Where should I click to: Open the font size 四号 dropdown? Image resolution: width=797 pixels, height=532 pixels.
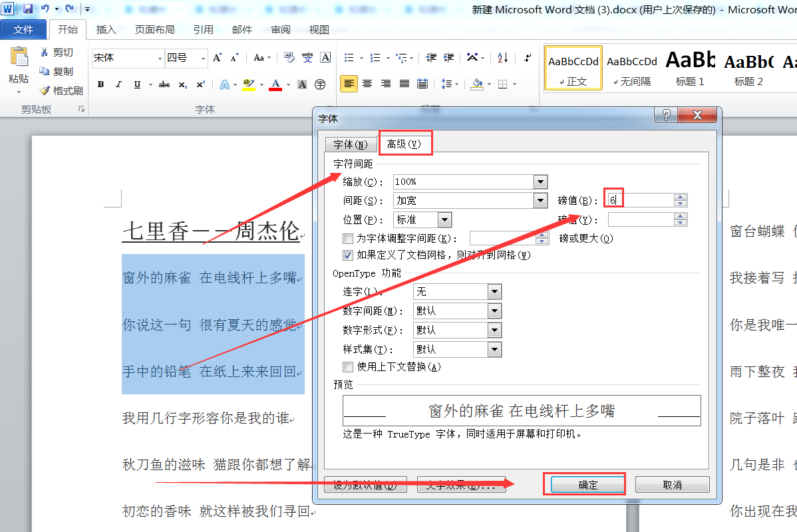tap(203, 58)
